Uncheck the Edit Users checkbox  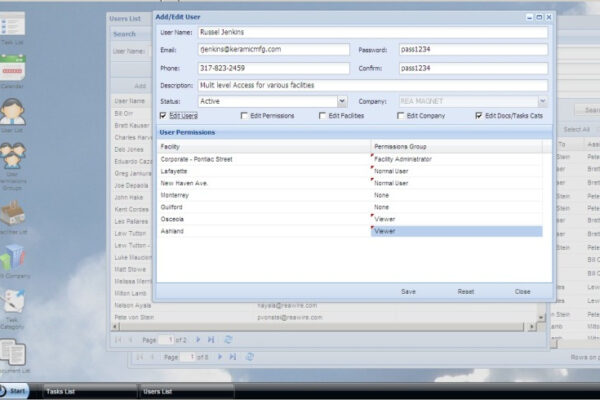(163, 116)
